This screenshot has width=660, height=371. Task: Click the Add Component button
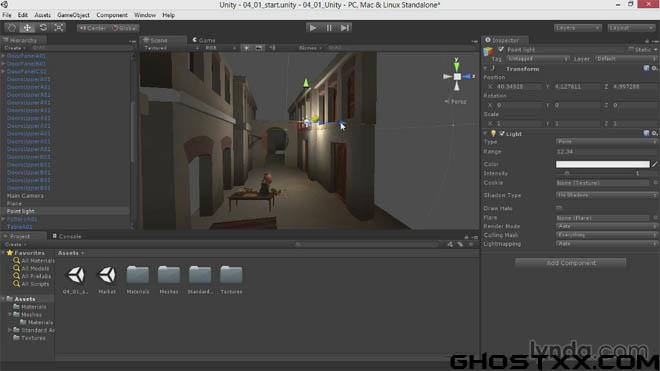click(570, 263)
